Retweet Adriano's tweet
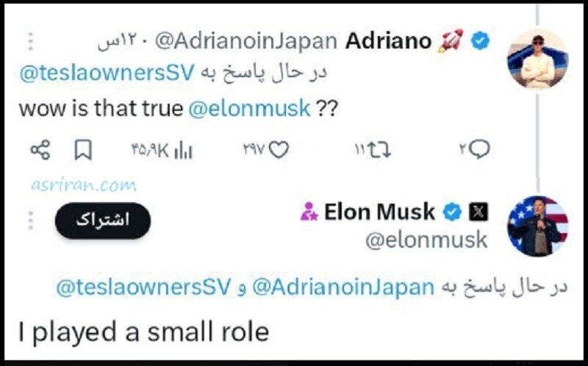588x366 pixels. pyautogui.click(x=381, y=151)
